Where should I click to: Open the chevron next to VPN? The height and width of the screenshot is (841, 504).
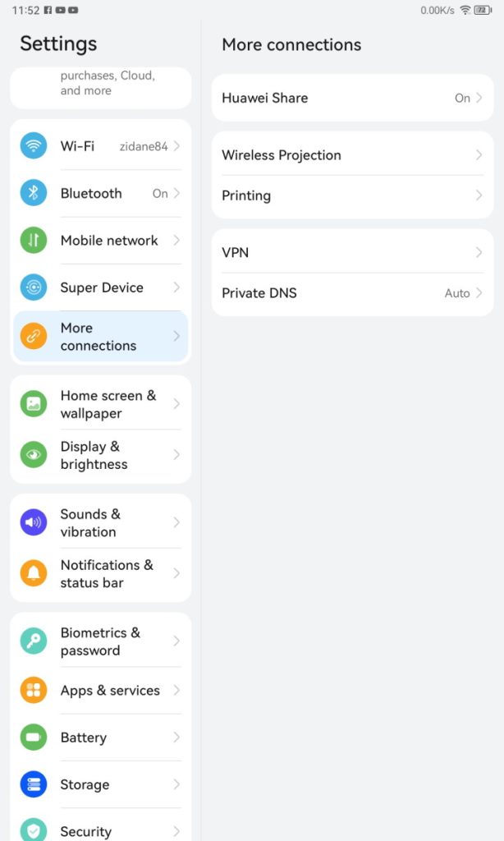pyautogui.click(x=479, y=252)
